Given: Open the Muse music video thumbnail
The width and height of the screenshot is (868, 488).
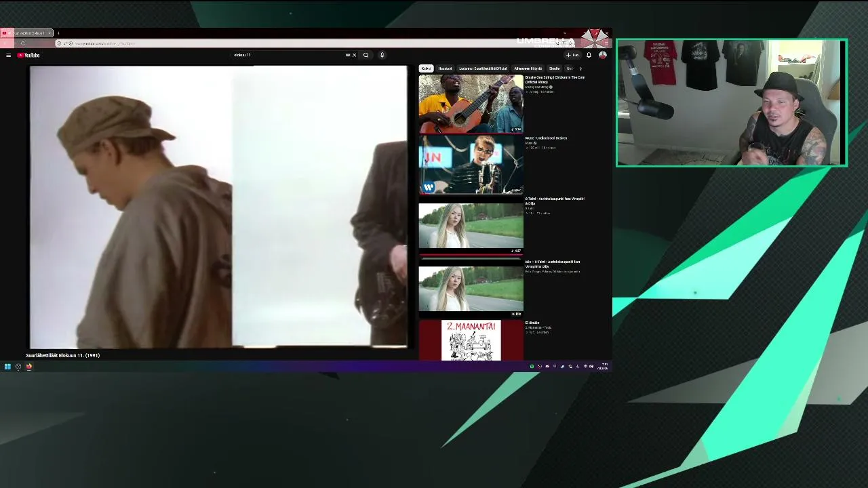Looking at the screenshot, I should tap(471, 165).
